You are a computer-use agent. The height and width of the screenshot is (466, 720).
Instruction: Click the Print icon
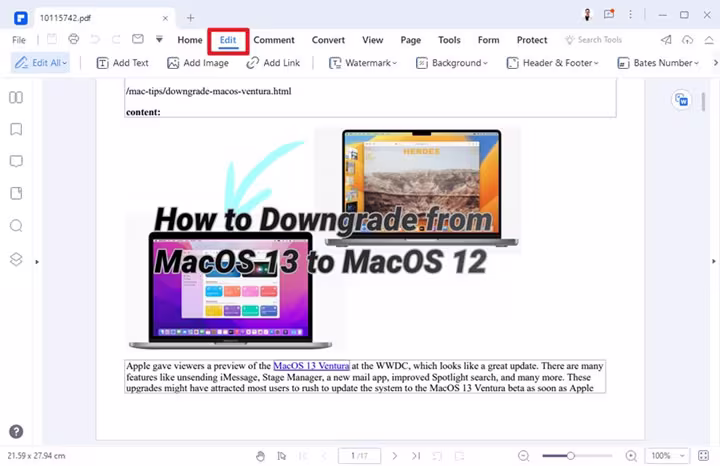(x=73, y=39)
